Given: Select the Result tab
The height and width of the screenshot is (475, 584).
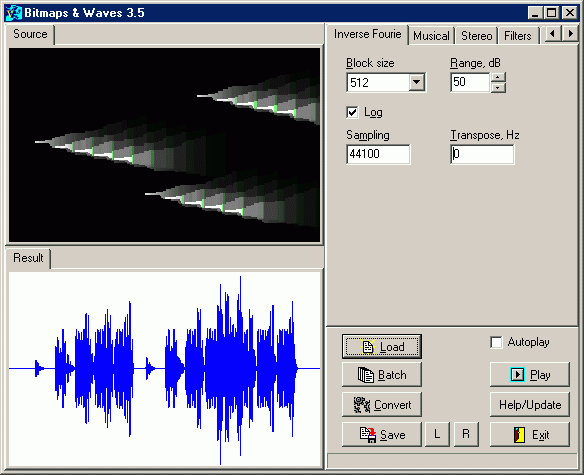Looking at the screenshot, I should click(x=28, y=258).
